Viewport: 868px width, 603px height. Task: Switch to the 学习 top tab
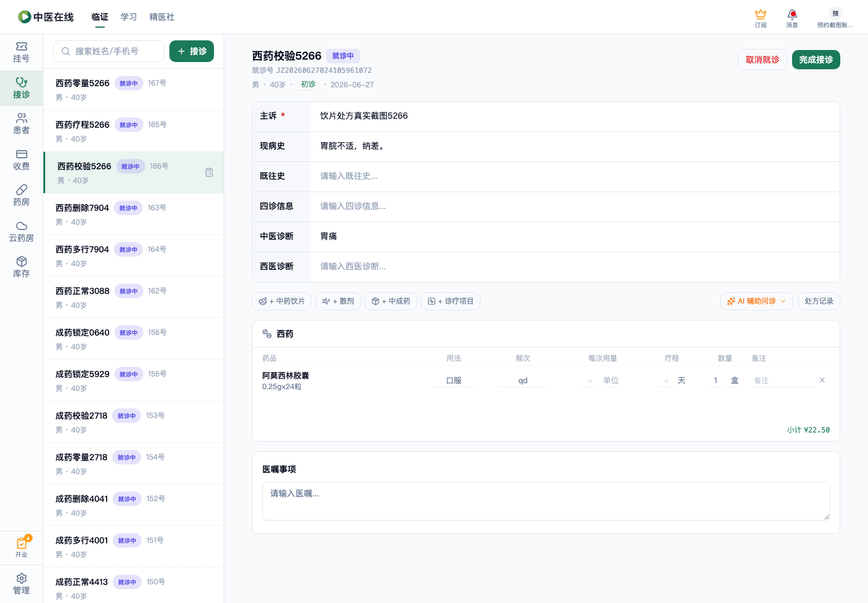(x=129, y=17)
